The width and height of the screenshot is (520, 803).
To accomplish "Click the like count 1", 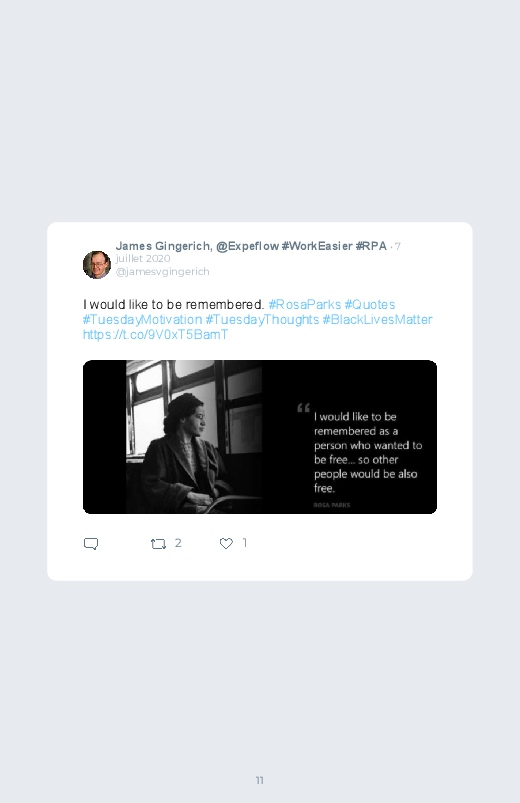I will point(245,543).
